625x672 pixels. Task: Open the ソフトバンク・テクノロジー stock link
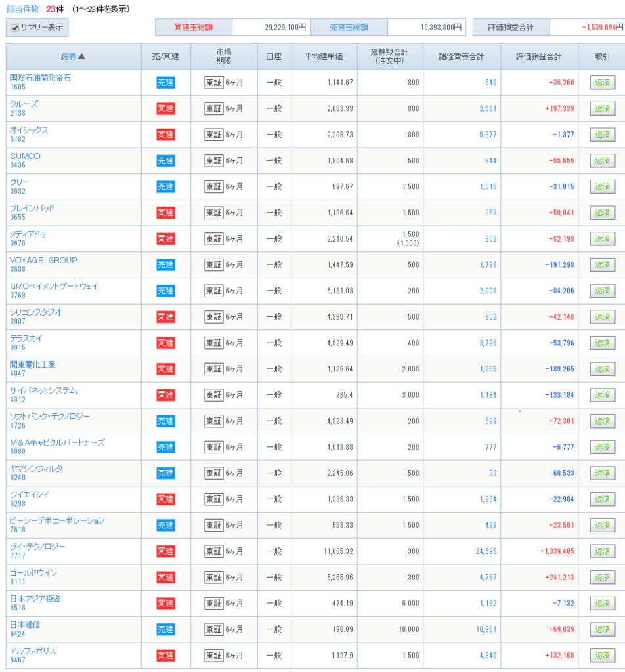50,417
